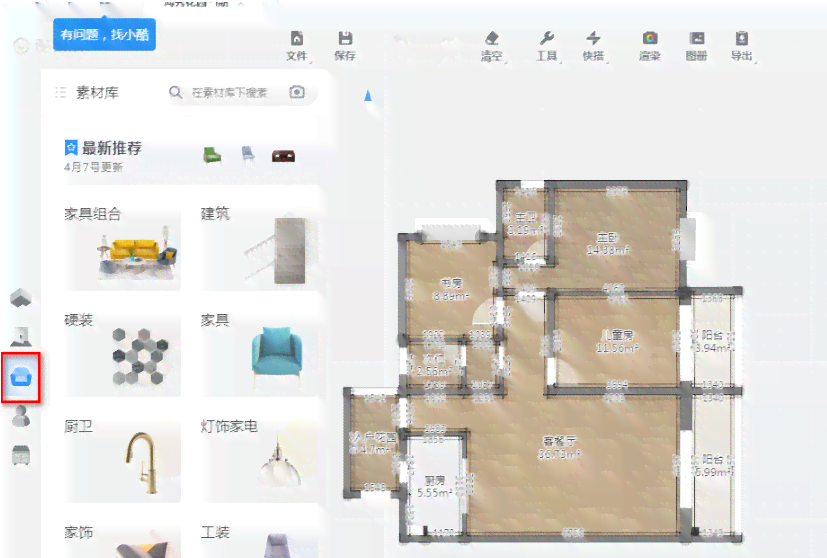
Task: Open the second sidebar icon below house
Action: pos(21,336)
